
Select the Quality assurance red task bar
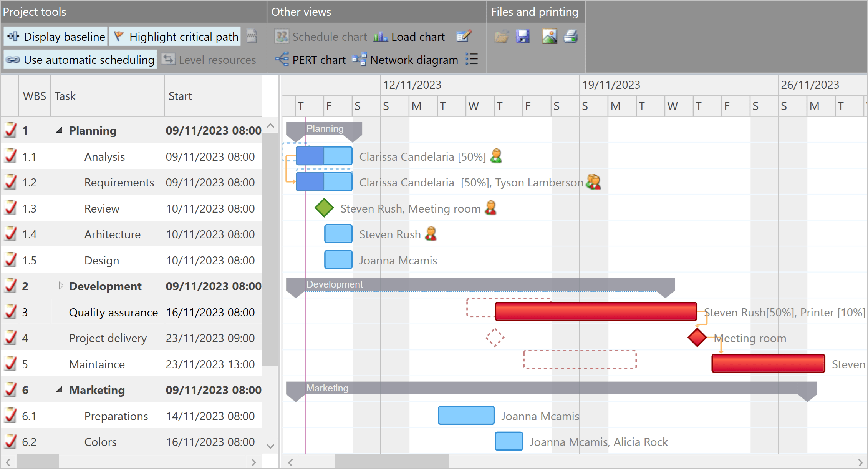click(x=595, y=312)
